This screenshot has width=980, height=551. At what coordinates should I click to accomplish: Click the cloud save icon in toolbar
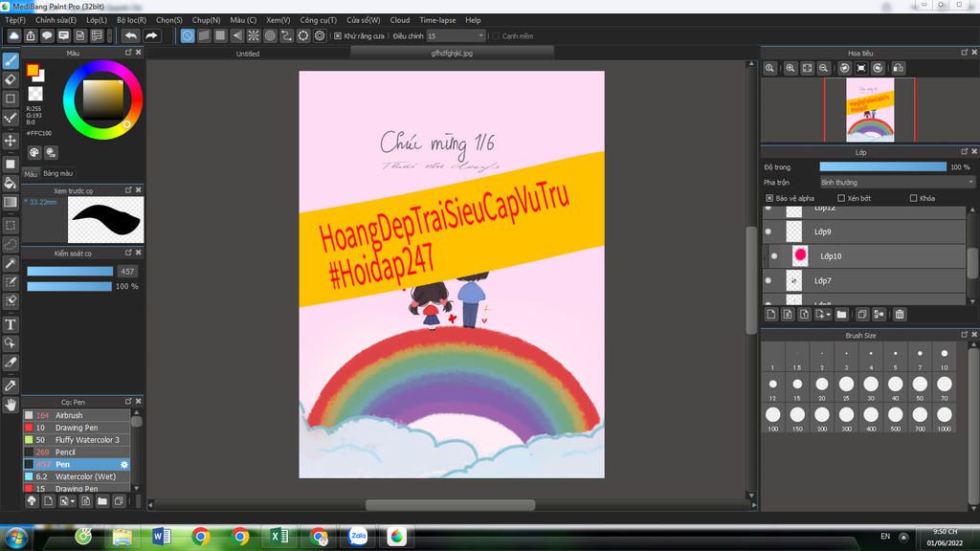(x=13, y=35)
